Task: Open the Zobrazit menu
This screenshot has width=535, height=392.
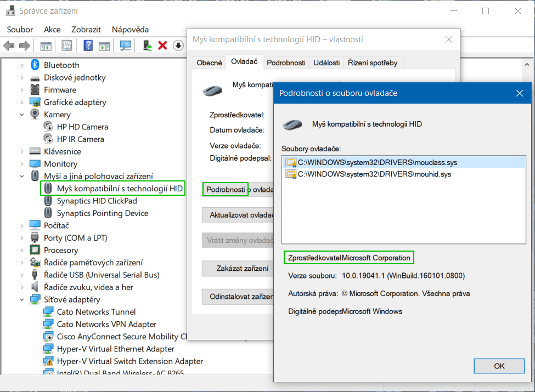Action: [86, 30]
